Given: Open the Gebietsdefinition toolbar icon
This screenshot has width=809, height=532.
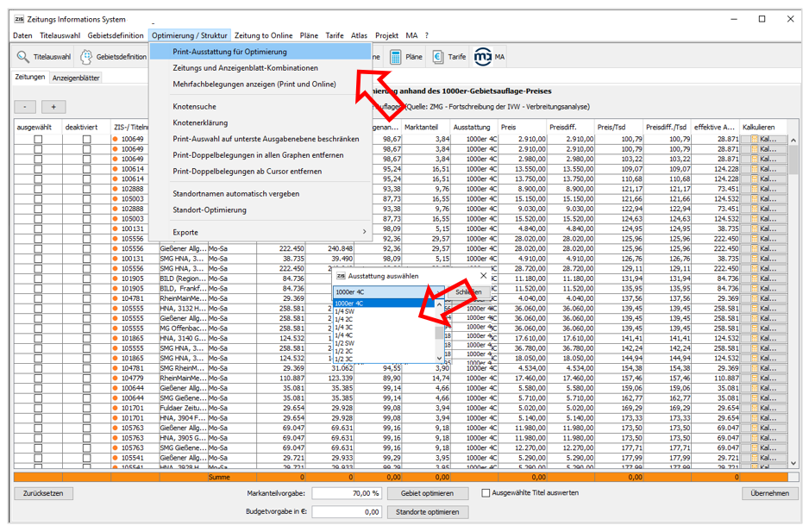Looking at the screenshot, I should coord(87,57).
